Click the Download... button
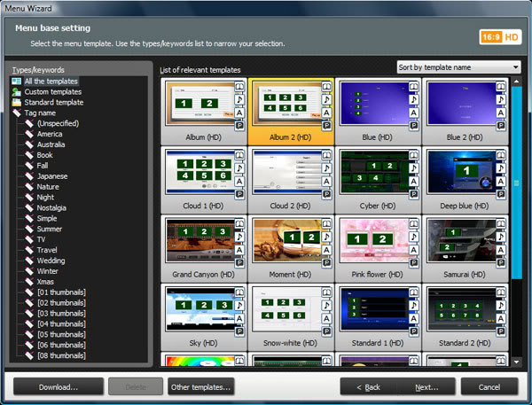This screenshot has height=405, width=532. click(59, 387)
